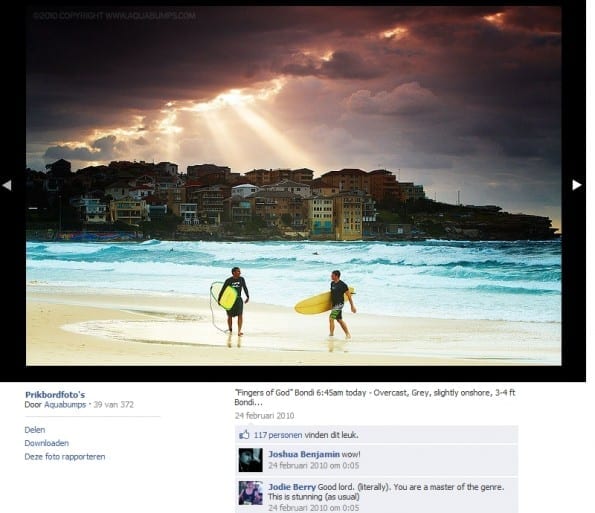The width and height of the screenshot is (595, 513).
Task: Click the main Bondi beach photo
Action: point(294,186)
